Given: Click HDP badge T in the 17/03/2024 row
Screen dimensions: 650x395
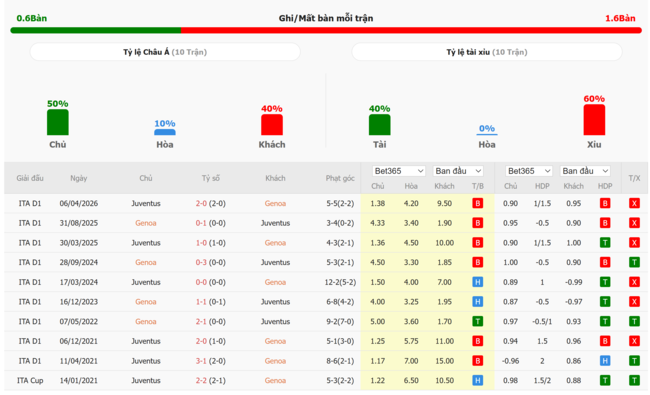Looking at the screenshot, I should point(605,282).
